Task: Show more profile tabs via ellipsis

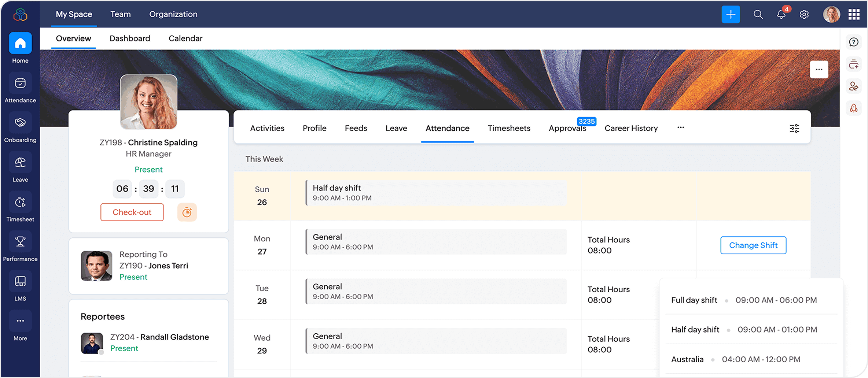Action: (x=681, y=127)
